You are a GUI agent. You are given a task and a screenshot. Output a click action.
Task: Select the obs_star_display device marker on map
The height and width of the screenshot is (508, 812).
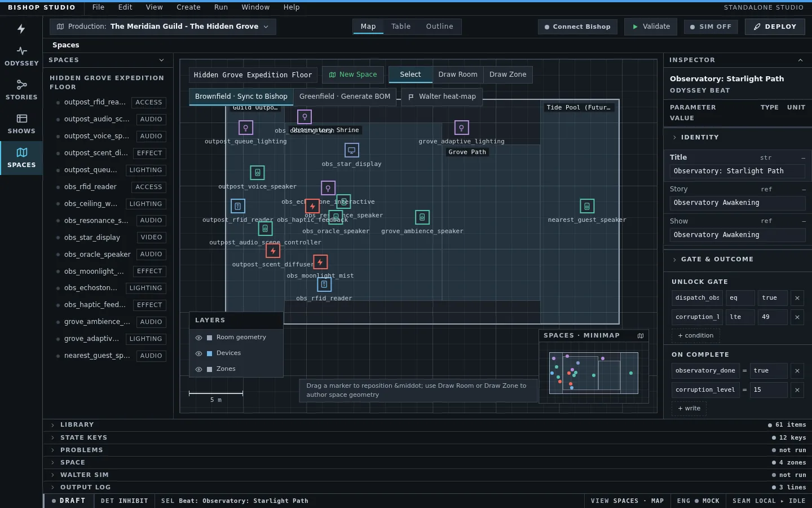pyautogui.click(x=352, y=150)
